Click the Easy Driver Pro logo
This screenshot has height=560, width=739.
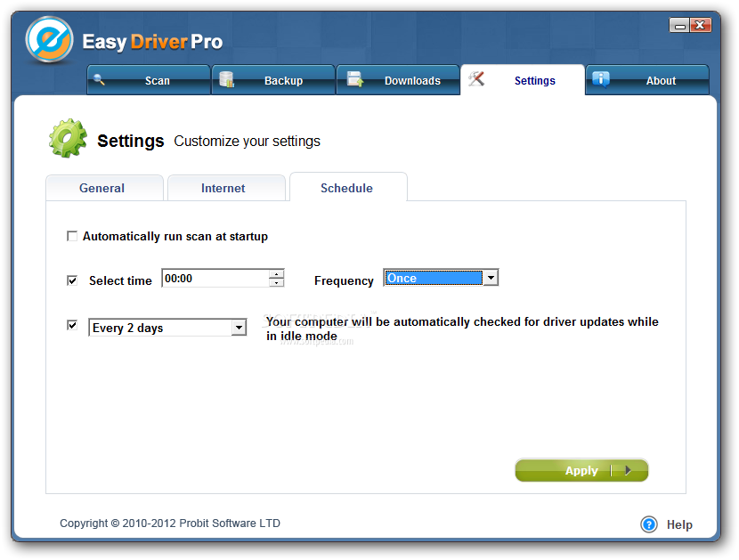[x=50, y=39]
